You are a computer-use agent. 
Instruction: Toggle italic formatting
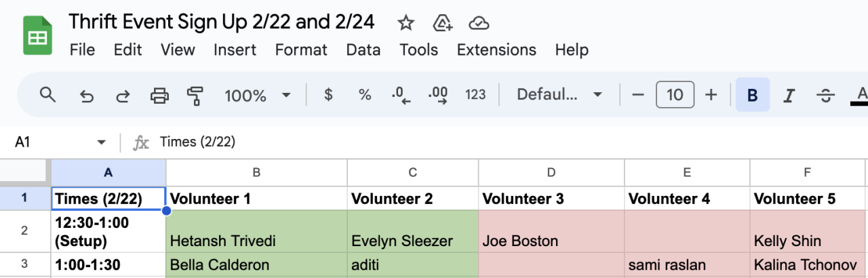coord(788,96)
